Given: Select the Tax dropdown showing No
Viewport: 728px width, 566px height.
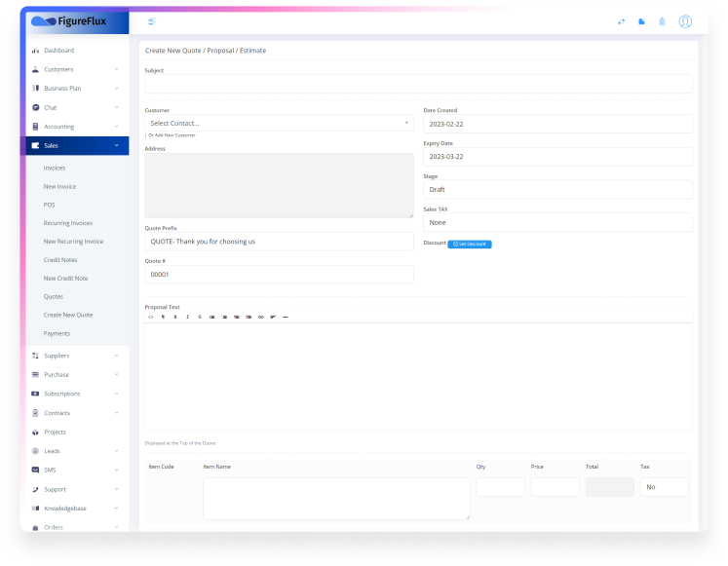Looking at the screenshot, I should pyautogui.click(x=664, y=487).
